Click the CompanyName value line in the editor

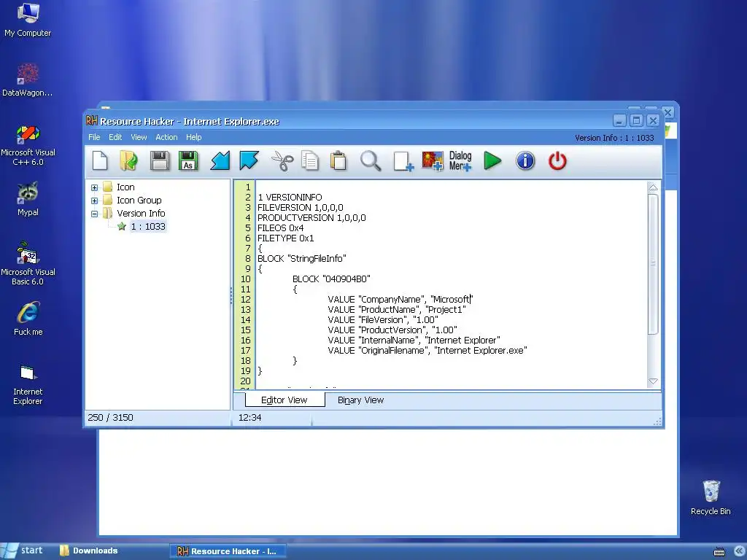(400, 299)
